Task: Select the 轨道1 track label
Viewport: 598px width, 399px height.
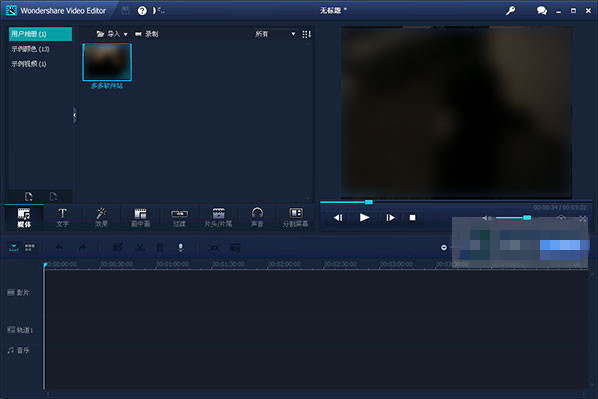Action: point(20,330)
